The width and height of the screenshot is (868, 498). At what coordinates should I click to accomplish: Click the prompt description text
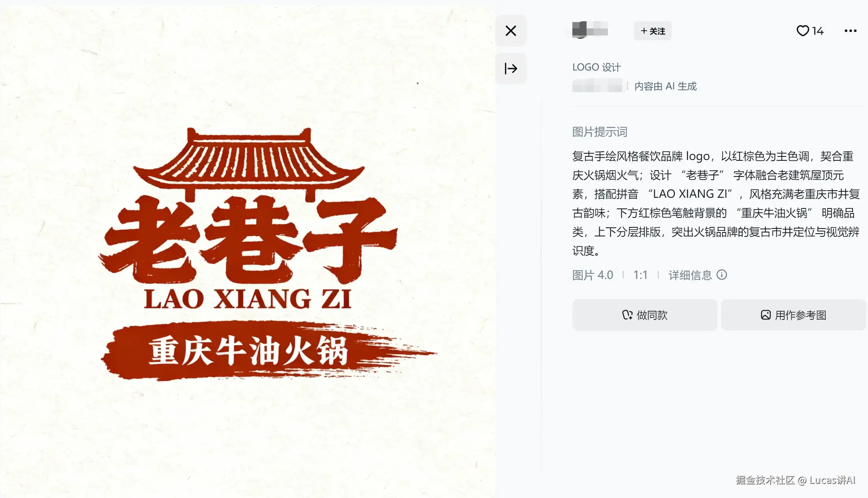point(716,203)
